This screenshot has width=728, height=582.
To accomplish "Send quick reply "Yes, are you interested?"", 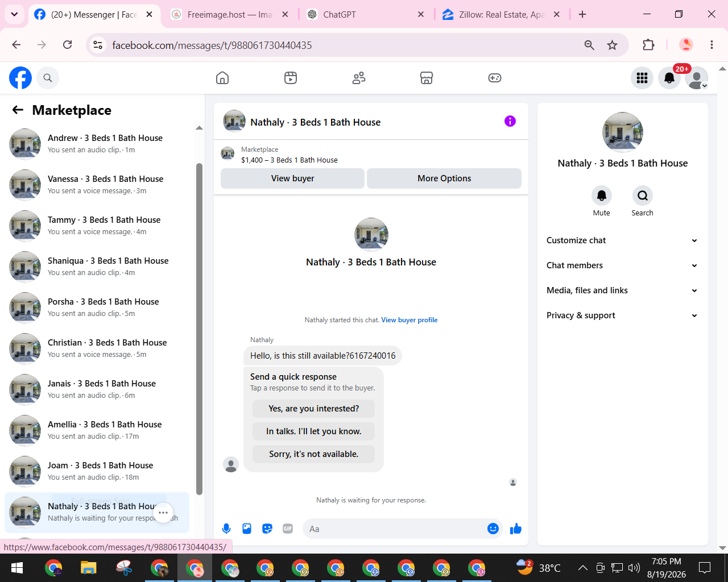I will (313, 409).
